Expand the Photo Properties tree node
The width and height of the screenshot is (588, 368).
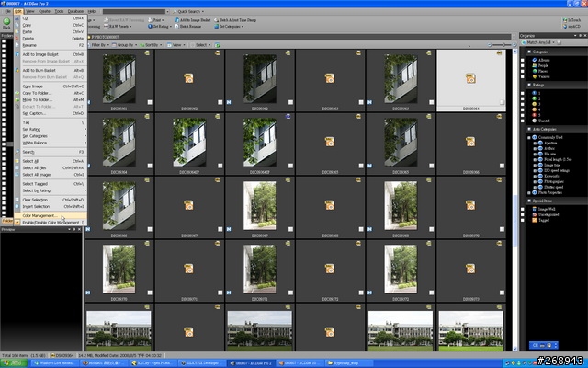pyautogui.click(x=529, y=192)
